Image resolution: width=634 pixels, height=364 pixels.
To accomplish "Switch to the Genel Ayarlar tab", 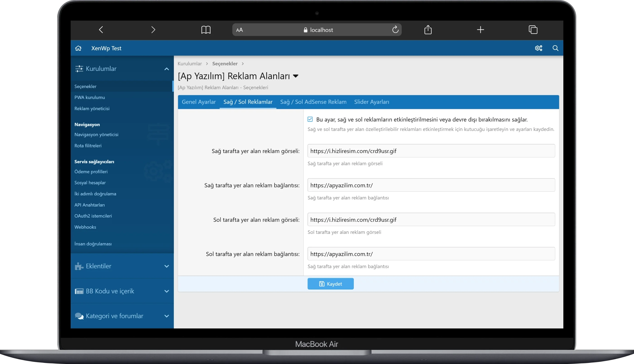I will [199, 102].
